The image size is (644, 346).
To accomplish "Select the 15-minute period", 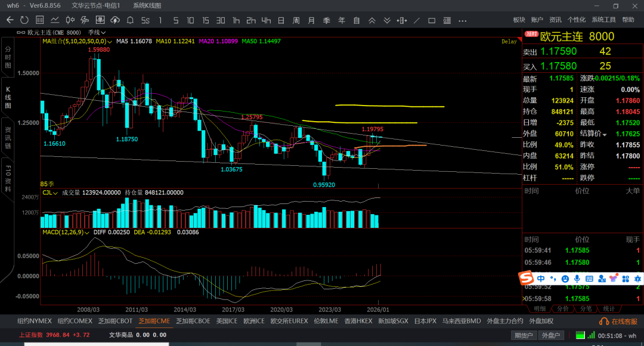I will pyautogui.click(x=205, y=20).
